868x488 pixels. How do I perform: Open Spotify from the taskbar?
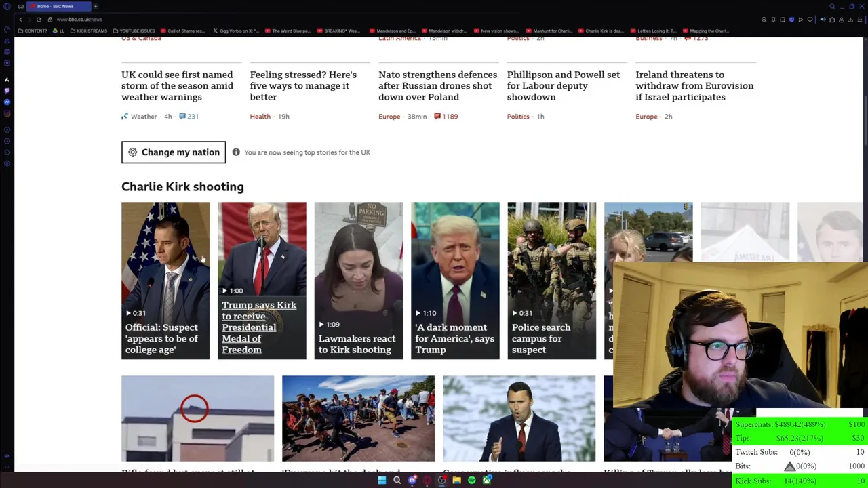471,481
